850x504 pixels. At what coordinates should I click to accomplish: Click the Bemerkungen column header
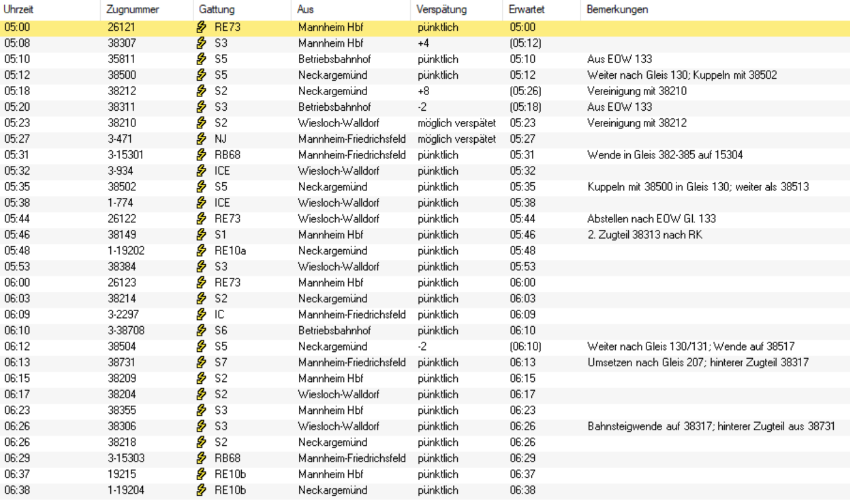[x=618, y=11]
